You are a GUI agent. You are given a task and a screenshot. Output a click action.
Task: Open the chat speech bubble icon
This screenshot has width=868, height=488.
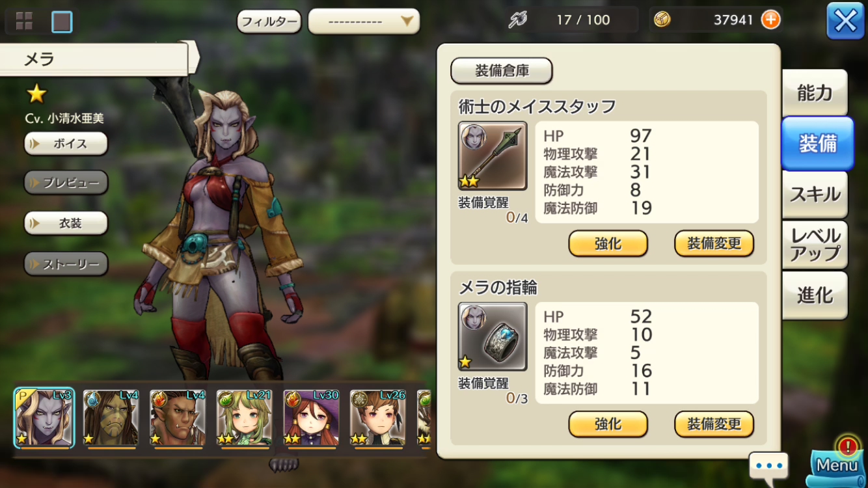[x=768, y=466]
